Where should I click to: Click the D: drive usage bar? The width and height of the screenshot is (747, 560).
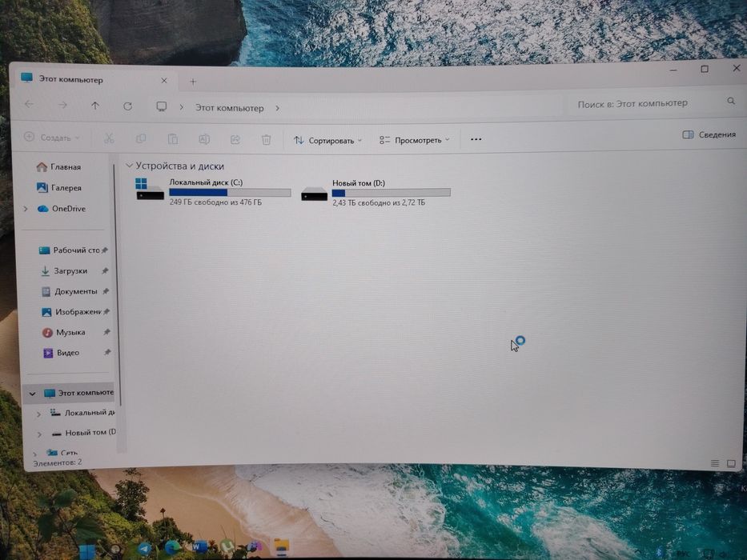pos(392,193)
